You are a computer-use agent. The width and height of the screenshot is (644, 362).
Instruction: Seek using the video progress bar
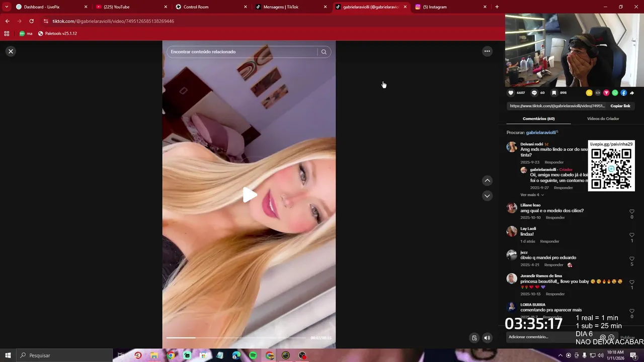pos(236,338)
